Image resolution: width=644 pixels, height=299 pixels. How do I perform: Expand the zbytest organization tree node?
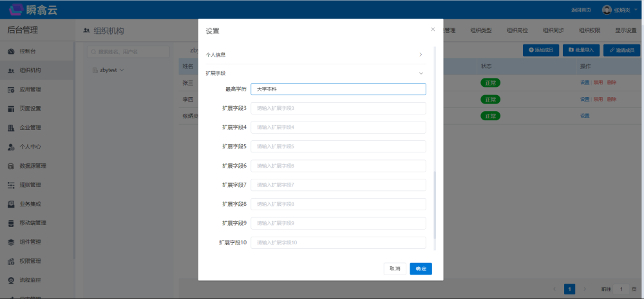tap(121, 69)
